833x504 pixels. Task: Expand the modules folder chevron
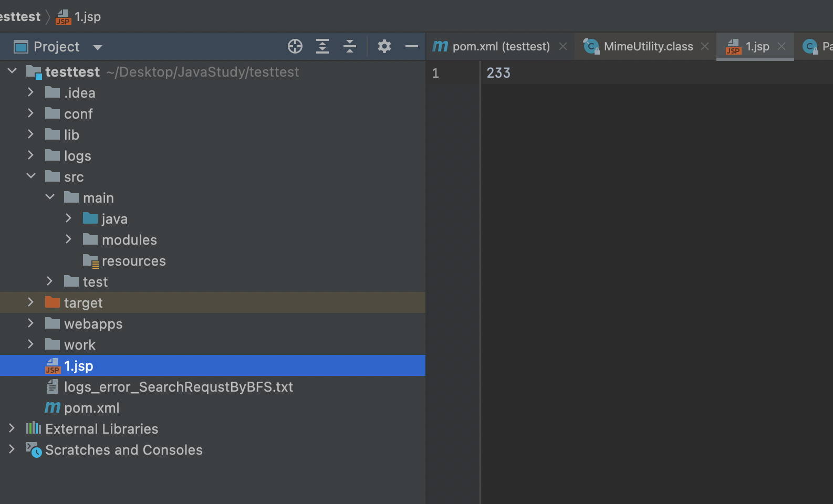tap(68, 239)
